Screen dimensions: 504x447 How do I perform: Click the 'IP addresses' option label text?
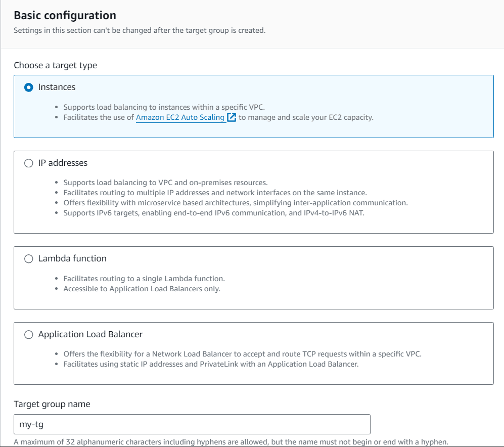[x=63, y=163]
